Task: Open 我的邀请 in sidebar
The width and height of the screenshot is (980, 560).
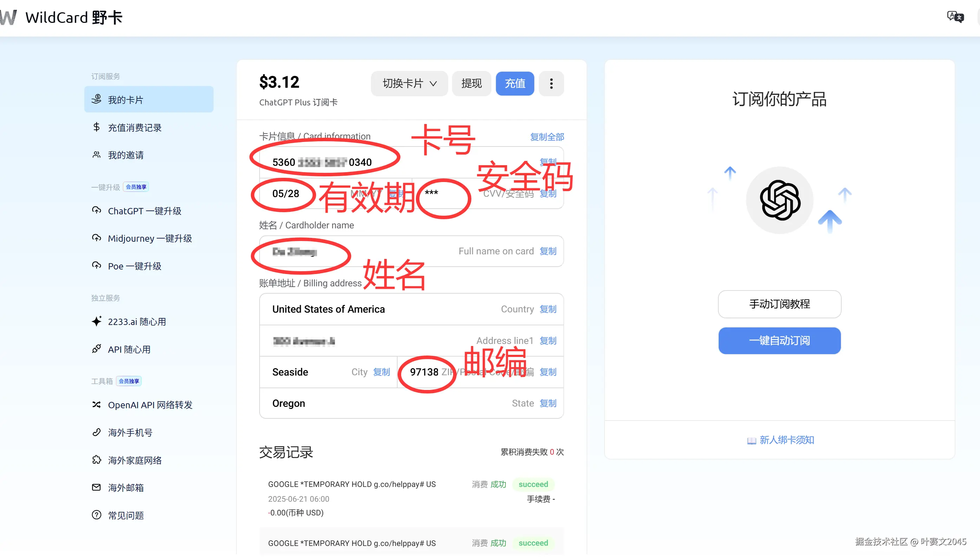Action: [125, 155]
